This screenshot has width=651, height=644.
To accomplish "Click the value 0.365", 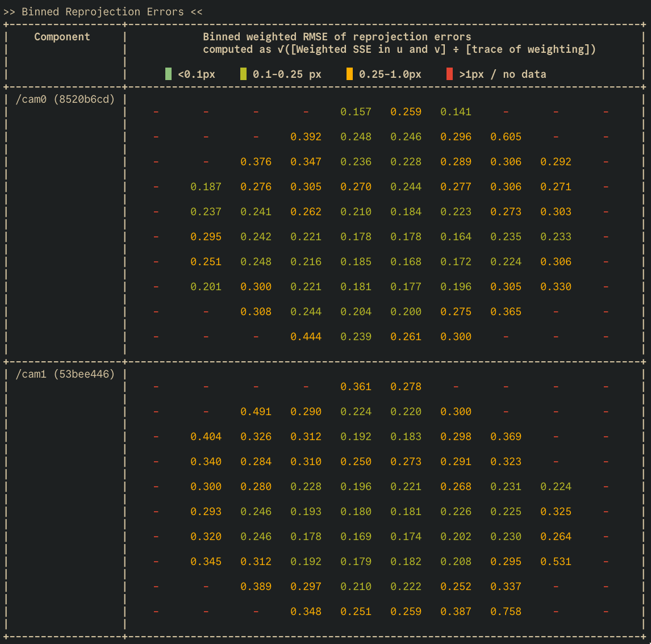I will 506,312.
